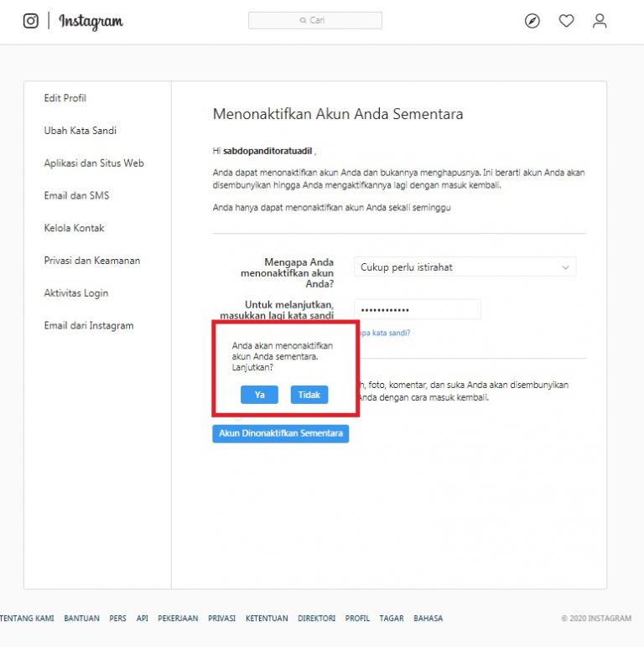Open the Explore compass icon

click(x=532, y=21)
